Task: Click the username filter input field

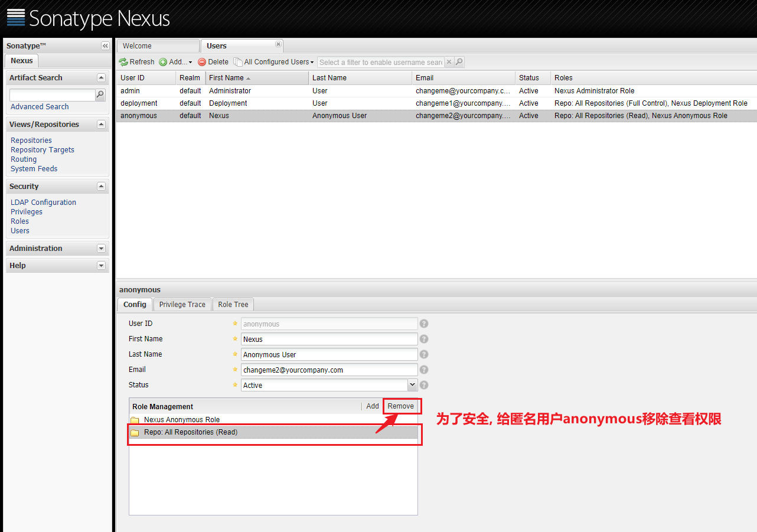Action: click(x=381, y=62)
